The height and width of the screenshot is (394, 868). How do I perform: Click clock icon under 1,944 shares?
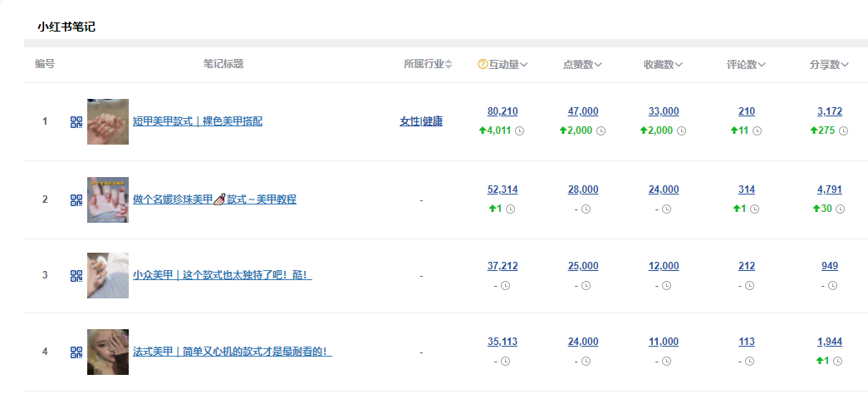(x=837, y=362)
